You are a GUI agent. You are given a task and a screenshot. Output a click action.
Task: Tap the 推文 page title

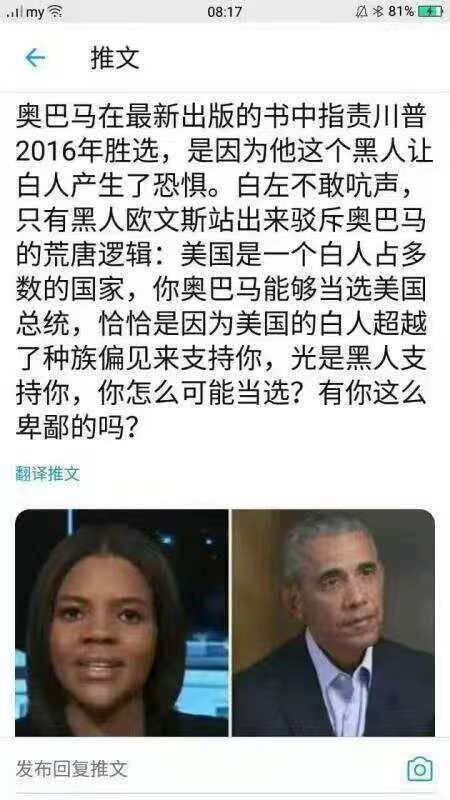coord(115,58)
